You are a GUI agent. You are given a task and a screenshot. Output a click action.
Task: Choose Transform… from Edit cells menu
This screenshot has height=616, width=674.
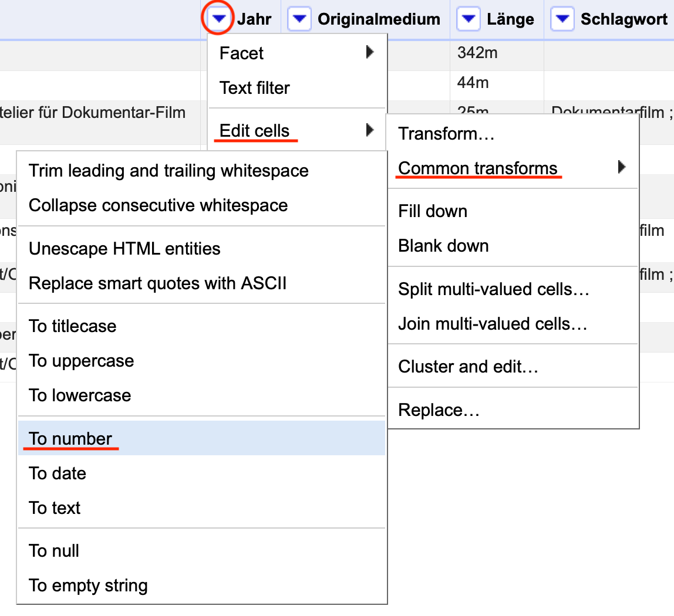513,134
